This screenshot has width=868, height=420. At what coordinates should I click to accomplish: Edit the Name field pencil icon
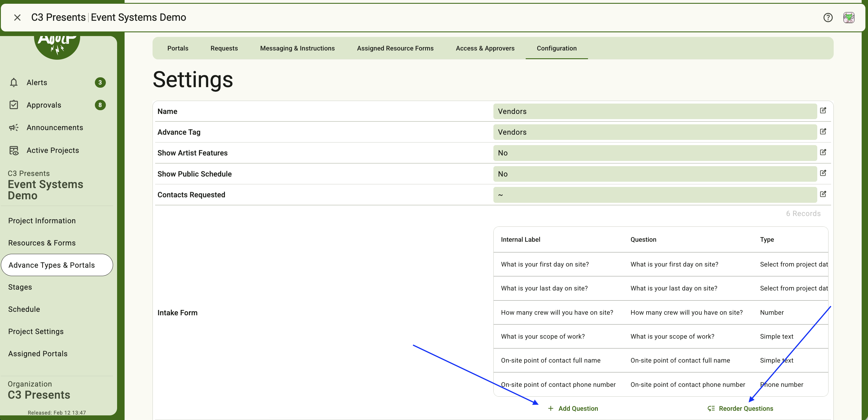(823, 110)
